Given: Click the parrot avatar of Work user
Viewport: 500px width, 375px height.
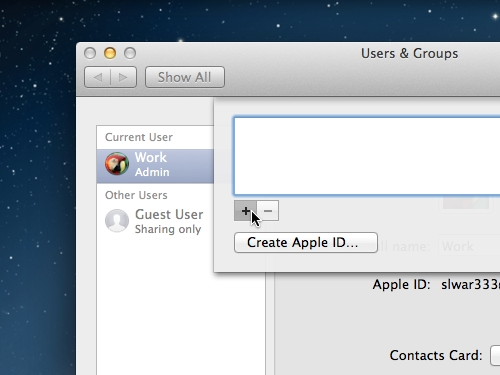Looking at the screenshot, I should pos(117,164).
